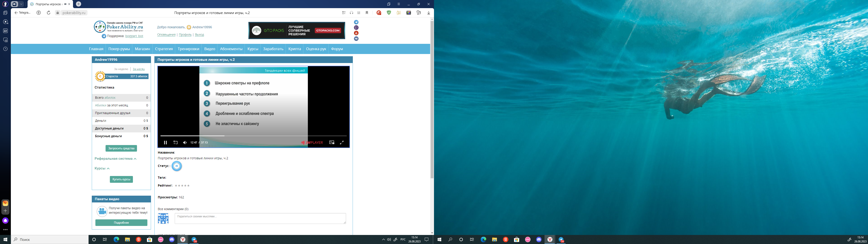Rewind video with the replay icon
This screenshot has height=244, width=868.
[x=175, y=143]
